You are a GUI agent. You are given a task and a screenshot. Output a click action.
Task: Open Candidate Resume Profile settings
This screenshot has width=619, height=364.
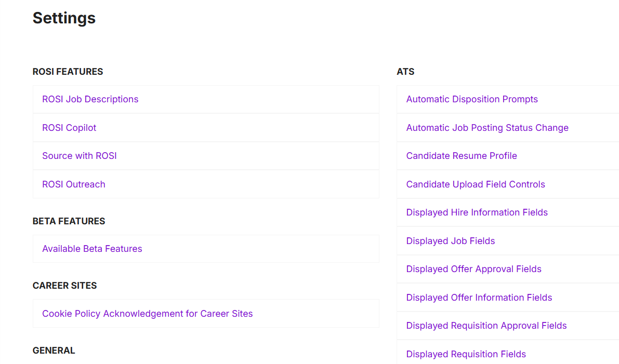(462, 156)
